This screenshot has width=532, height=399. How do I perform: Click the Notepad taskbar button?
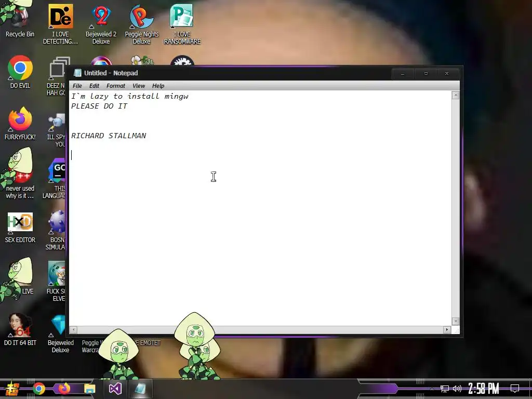(x=140, y=389)
